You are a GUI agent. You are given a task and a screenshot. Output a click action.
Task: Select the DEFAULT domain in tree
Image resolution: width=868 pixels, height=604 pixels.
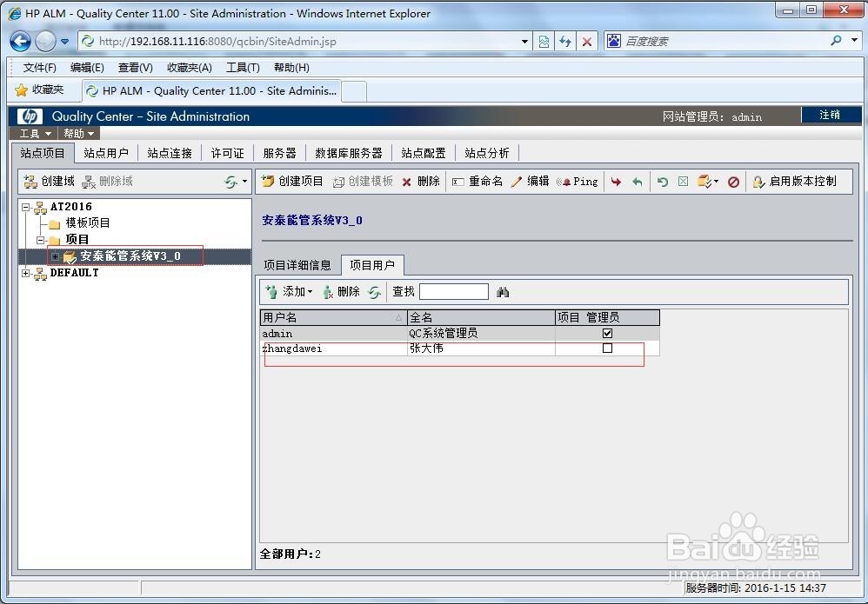pyautogui.click(x=74, y=273)
